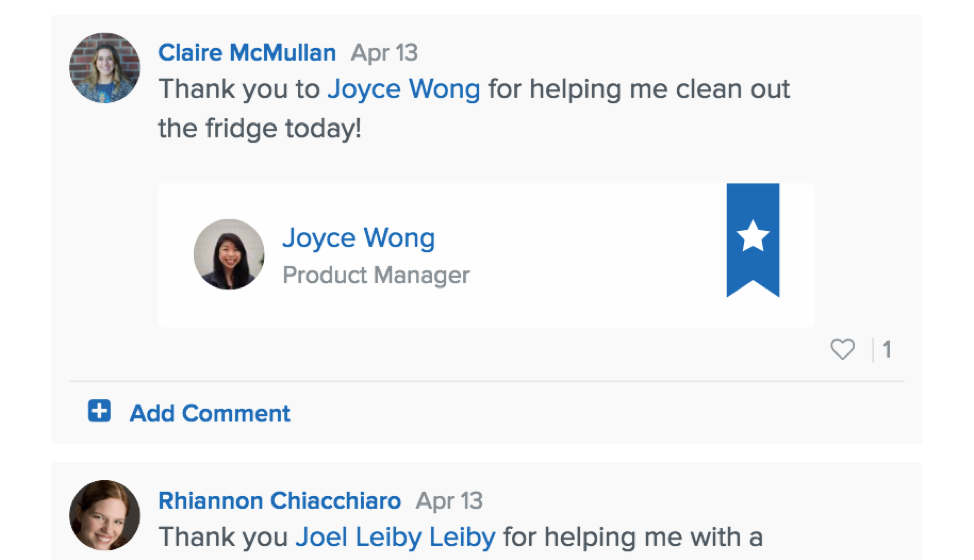This screenshot has height=560, width=974.
Task: Open the Rhiannon Chiacchiaro author name link
Action: (279, 501)
